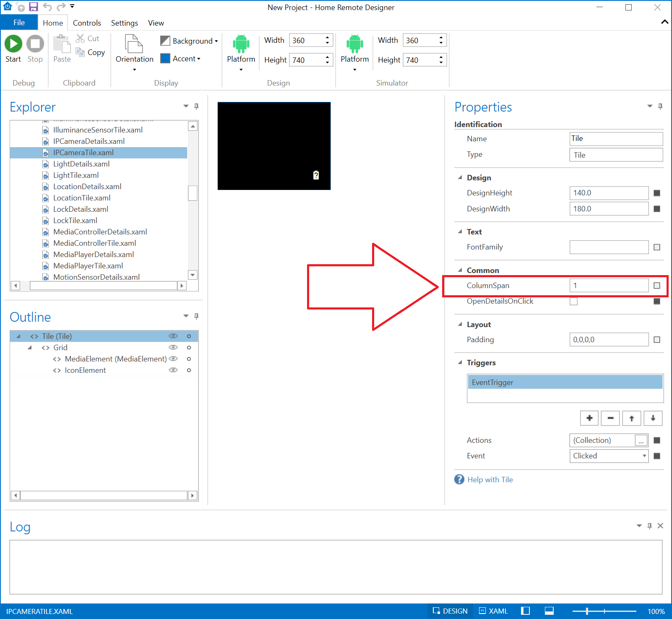Open LightTile.xaml in Explorer
The width and height of the screenshot is (672, 619).
pyautogui.click(x=76, y=175)
